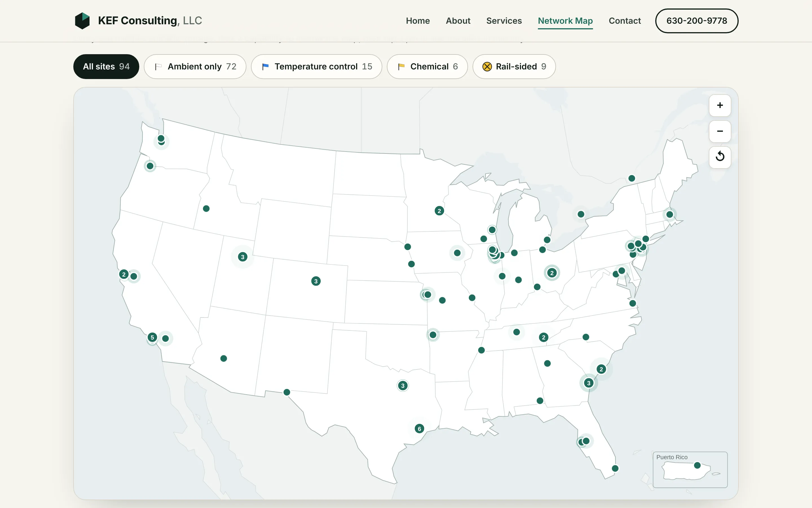Open the Home nav item

point(418,21)
